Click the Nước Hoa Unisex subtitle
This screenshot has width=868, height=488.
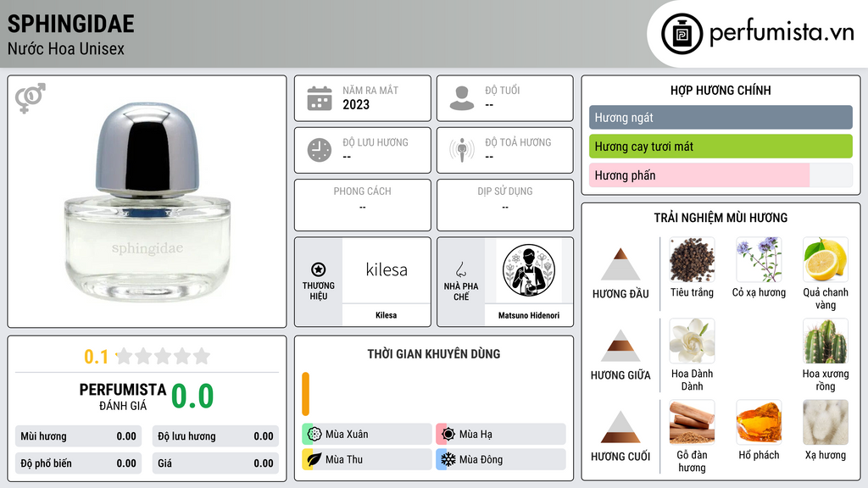(66, 48)
